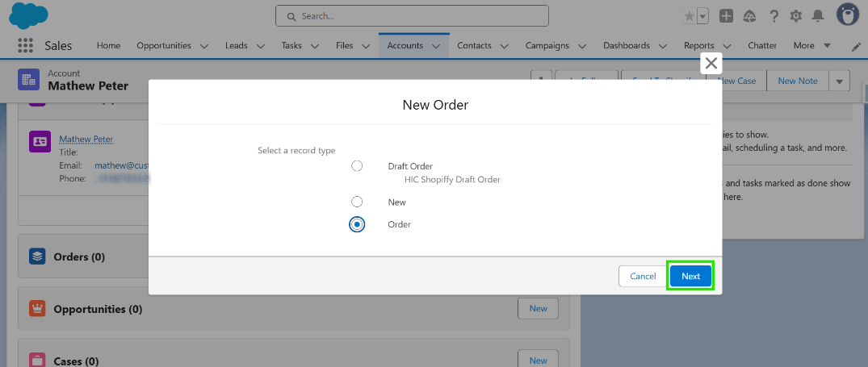The width and height of the screenshot is (868, 367).
Task: Open the Tasks tab
Action: tap(291, 46)
